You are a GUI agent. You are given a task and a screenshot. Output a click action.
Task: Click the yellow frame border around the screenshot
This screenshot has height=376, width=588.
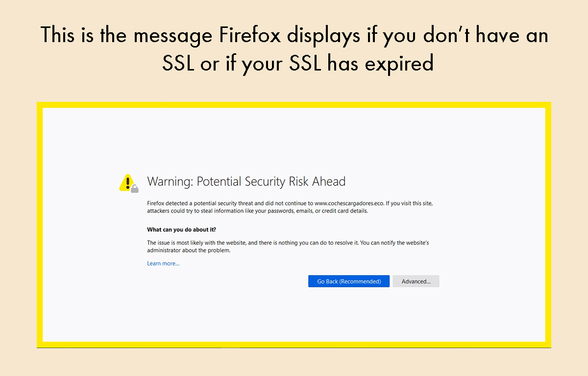pos(294,105)
